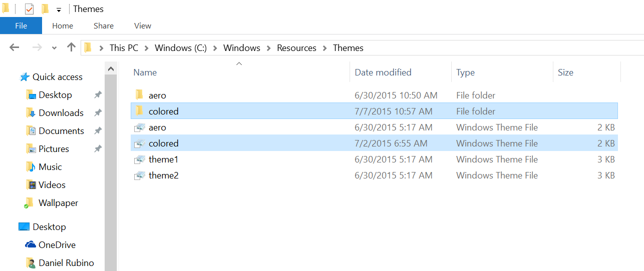Go back using the Back arrow
Image resolution: width=644 pixels, height=271 pixels.
coord(14,47)
